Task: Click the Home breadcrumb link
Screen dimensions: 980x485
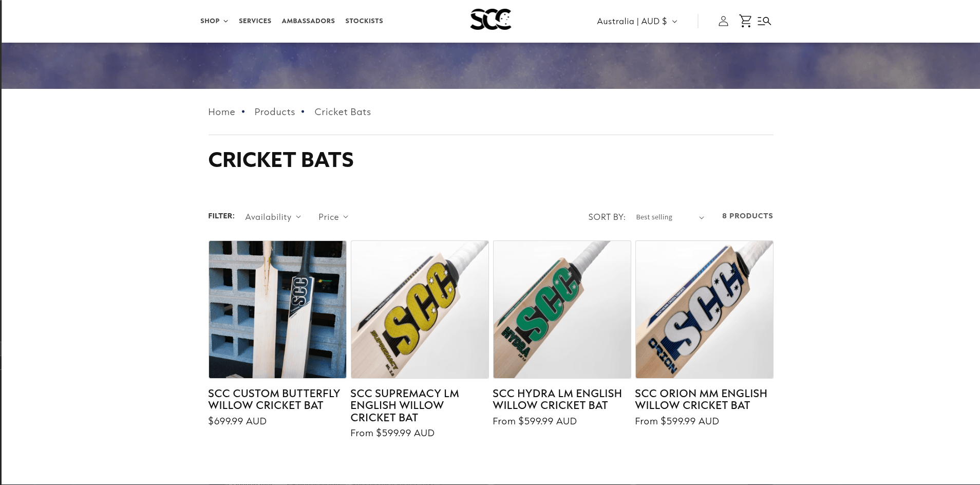Action: coord(221,112)
